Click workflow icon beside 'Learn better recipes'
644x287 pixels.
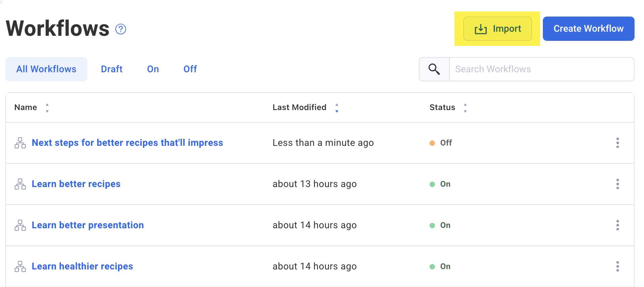(20, 184)
